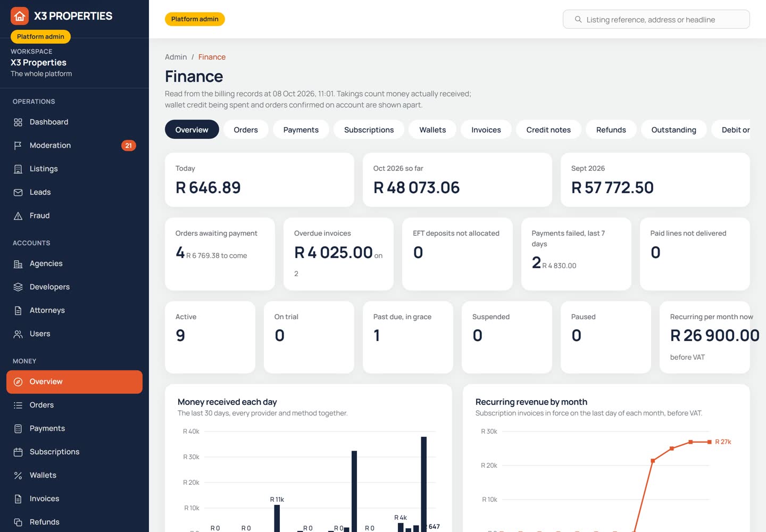The image size is (766, 532).
Task: Open the EFT deposits not allocated card
Action: pyautogui.click(x=457, y=254)
